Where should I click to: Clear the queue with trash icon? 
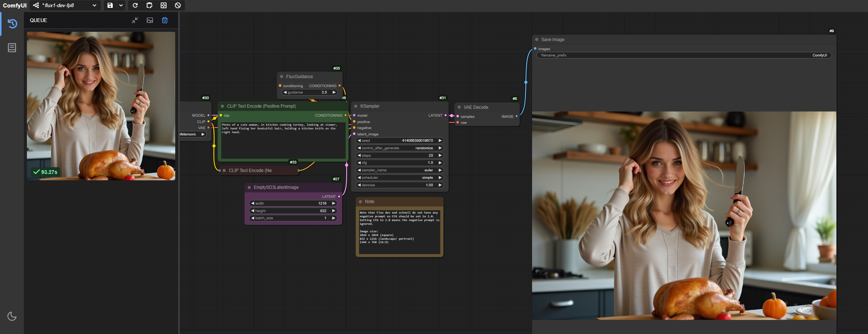coord(165,20)
